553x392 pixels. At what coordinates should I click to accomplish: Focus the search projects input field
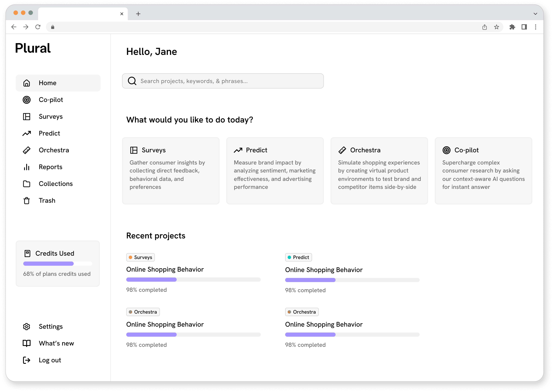223,81
